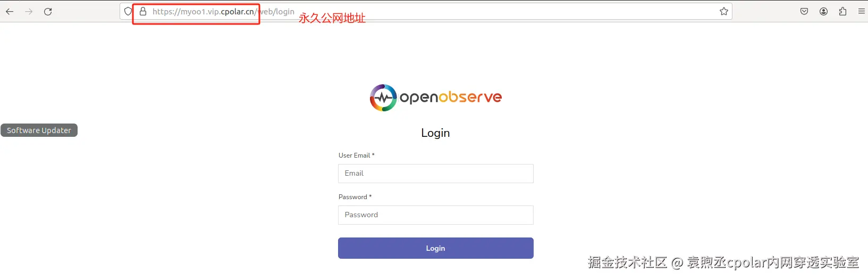Click the red 永久公网地址 annotation text
This screenshot has width=868, height=279.
click(332, 18)
